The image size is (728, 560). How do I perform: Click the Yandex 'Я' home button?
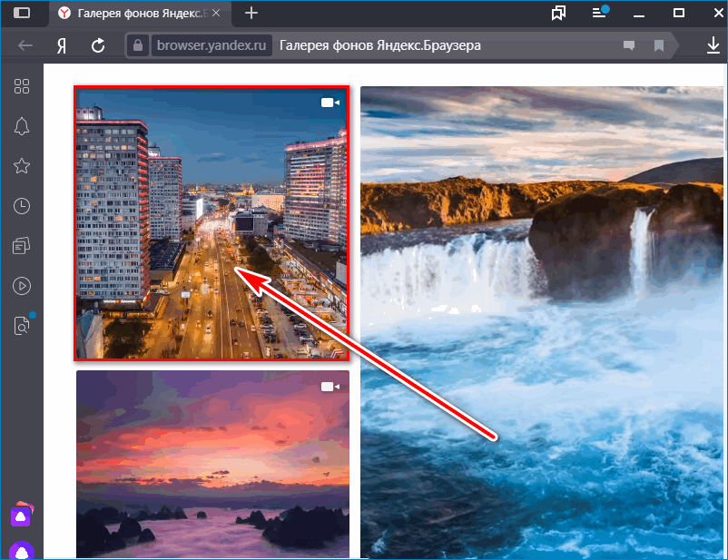(62, 45)
